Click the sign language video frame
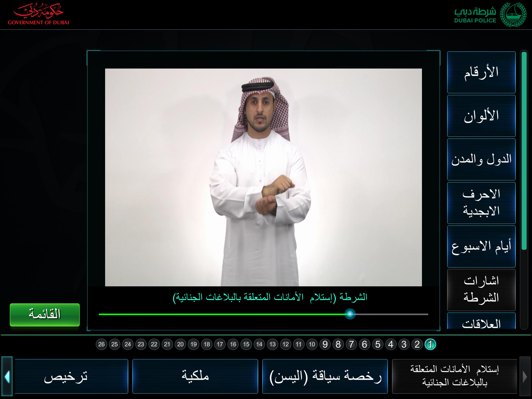 pos(263,177)
